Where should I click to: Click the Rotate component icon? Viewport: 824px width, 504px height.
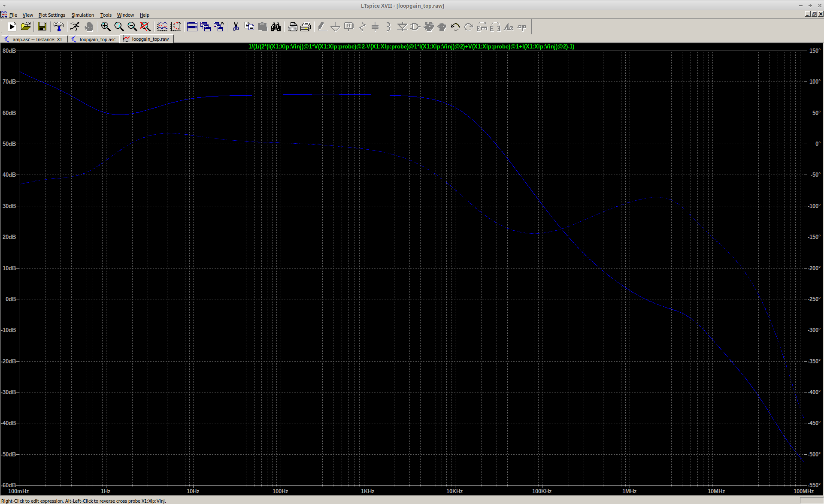pos(482,27)
